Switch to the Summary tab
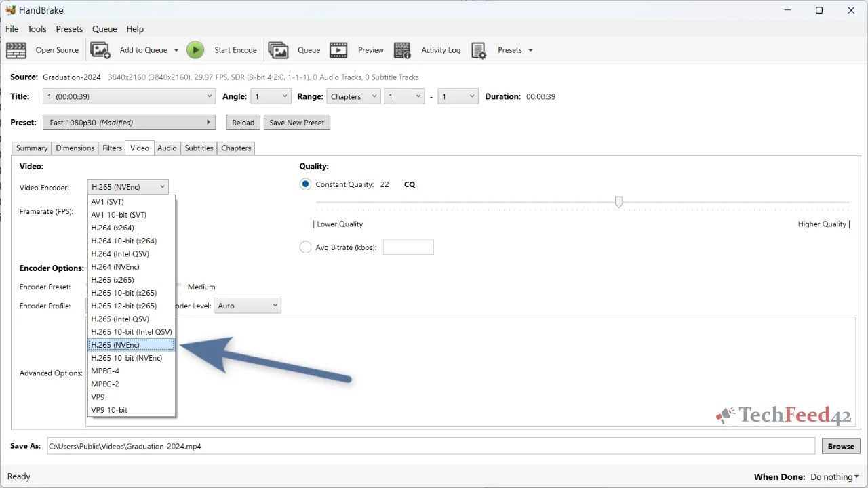868x488 pixels. click(32, 148)
